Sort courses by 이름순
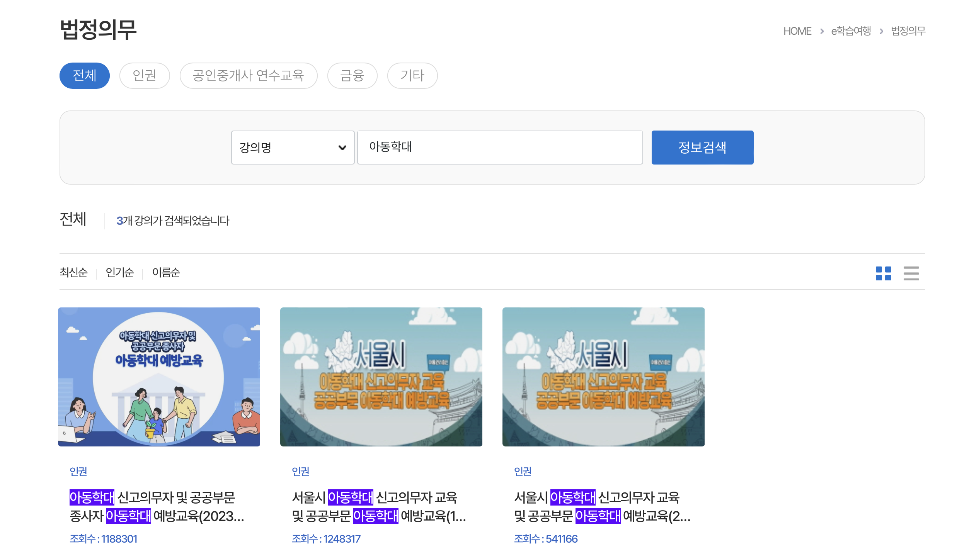 167,272
